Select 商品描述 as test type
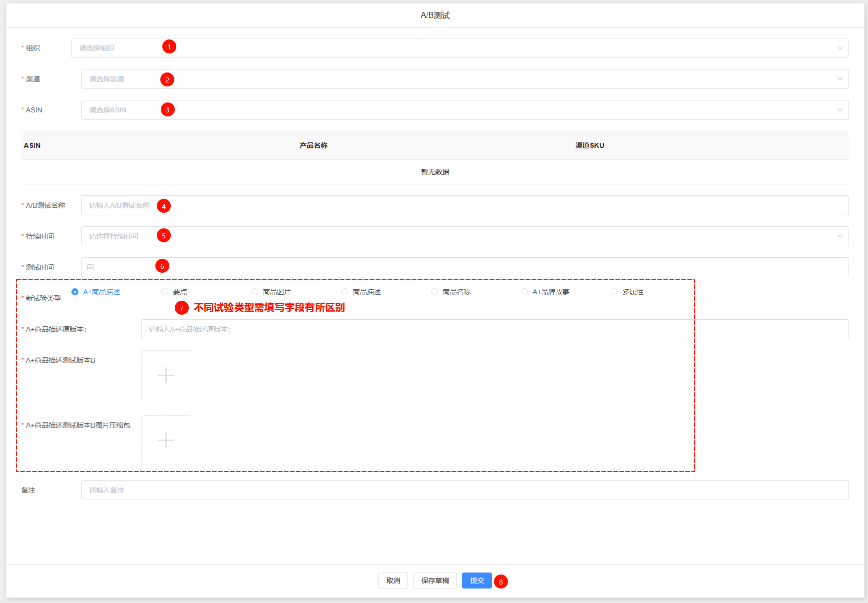868x603 pixels. point(345,292)
